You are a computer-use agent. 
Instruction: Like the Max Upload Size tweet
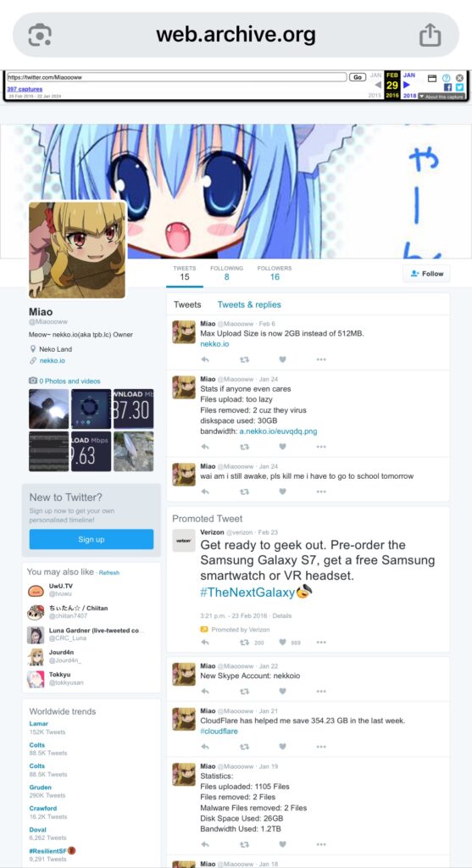pyautogui.click(x=282, y=359)
